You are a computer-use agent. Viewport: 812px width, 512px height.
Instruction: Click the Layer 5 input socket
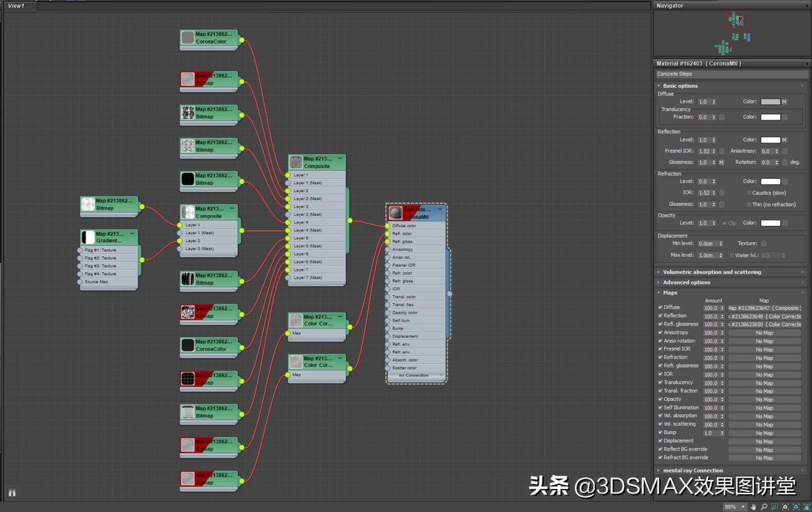287,238
